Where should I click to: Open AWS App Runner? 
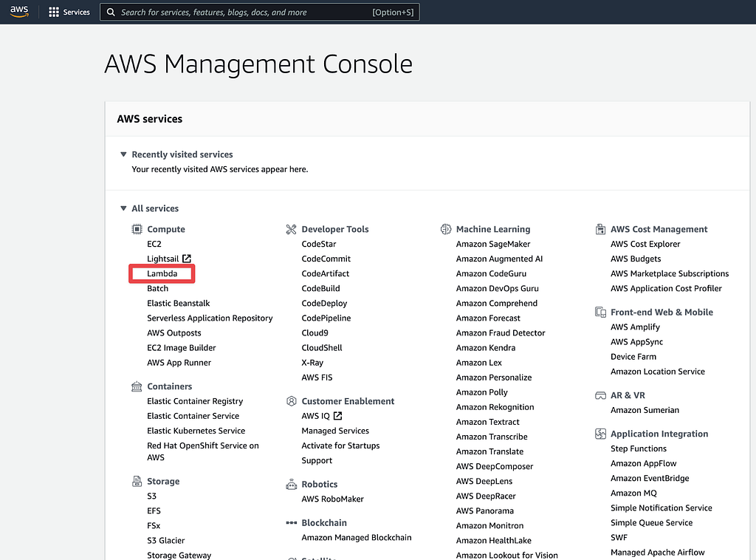click(x=179, y=363)
